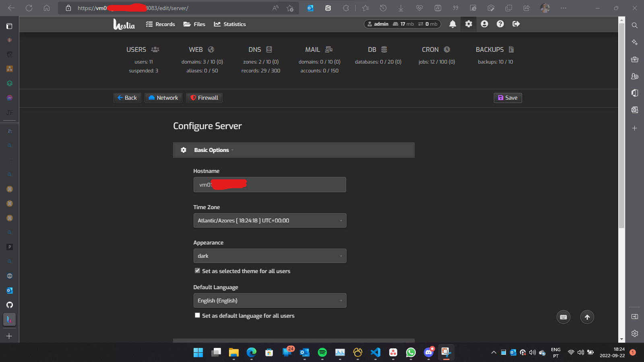The image size is (644, 362).
Task: Toggle vertical tabs pane icon
Action: pyautogui.click(x=9, y=26)
